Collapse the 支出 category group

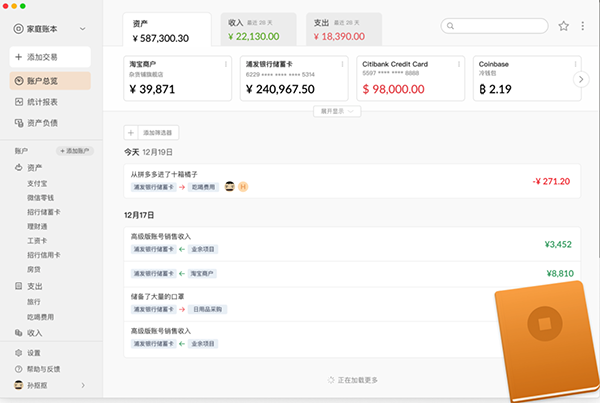click(34, 286)
